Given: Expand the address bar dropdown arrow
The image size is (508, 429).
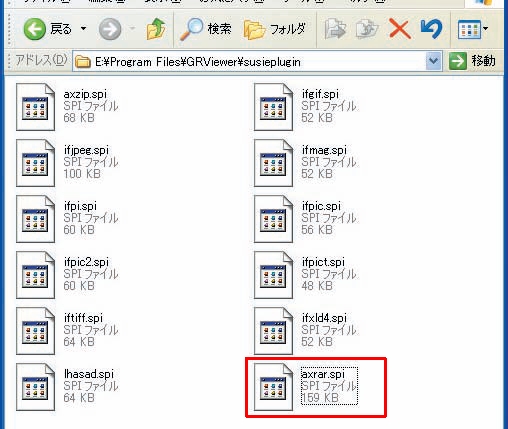Looking at the screenshot, I should [x=434, y=61].
